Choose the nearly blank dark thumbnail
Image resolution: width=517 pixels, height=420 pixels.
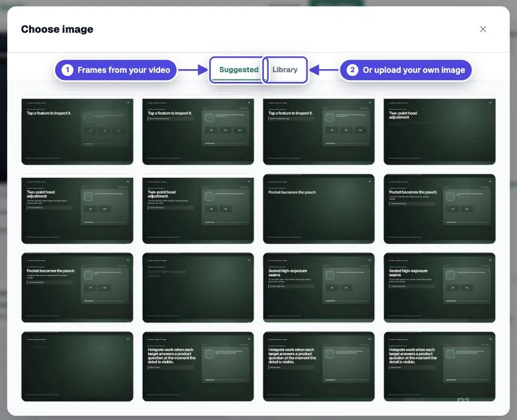77,366
